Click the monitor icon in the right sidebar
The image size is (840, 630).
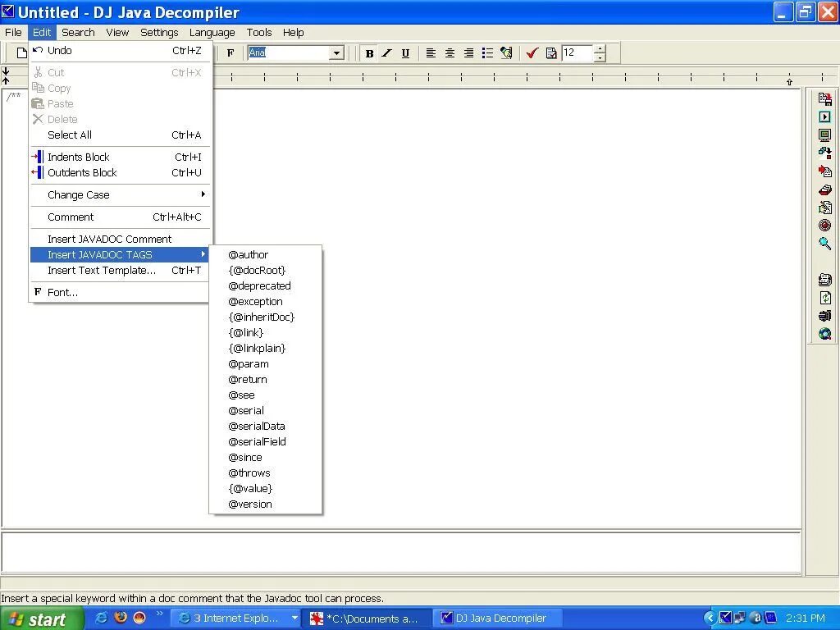[x=825, y=135]
